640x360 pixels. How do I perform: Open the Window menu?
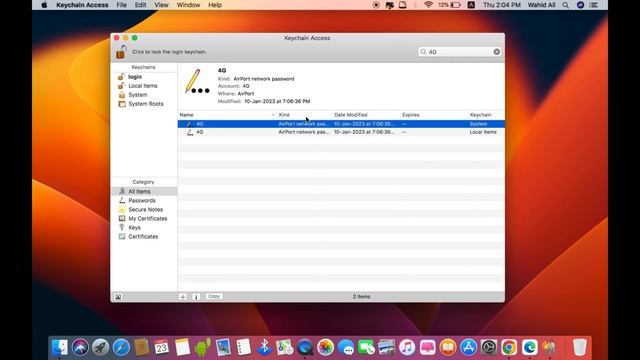[188, 5]
